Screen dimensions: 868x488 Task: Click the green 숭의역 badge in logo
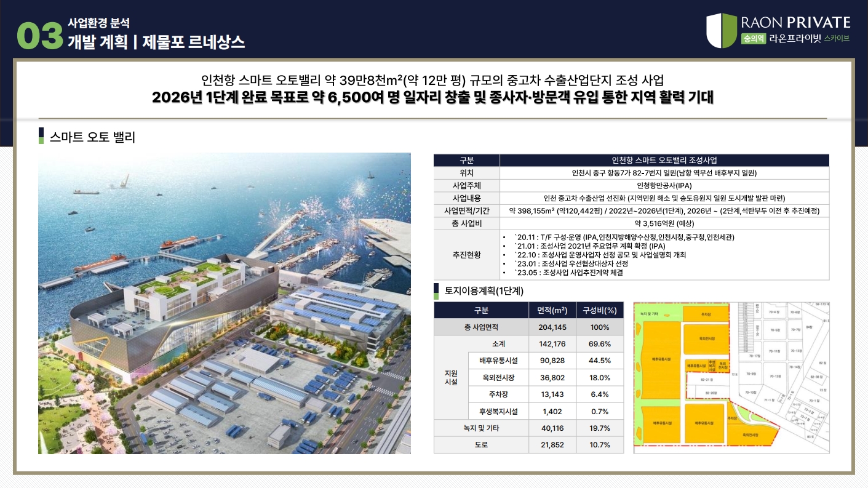pyautogui.click(x=754, y=38)
